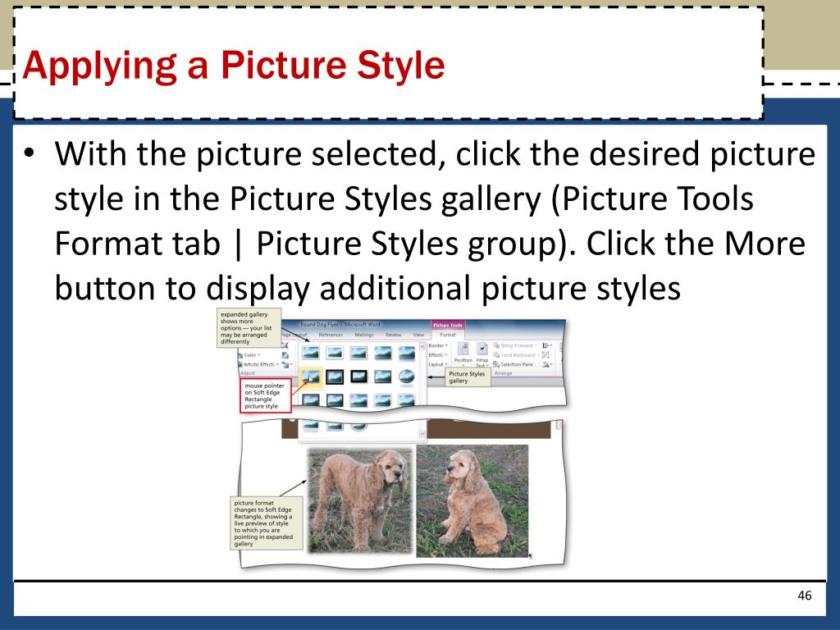Select the Soft Edge Rectangle picture style
Screen dimensions: 840x630
click(x=310, y=377)
